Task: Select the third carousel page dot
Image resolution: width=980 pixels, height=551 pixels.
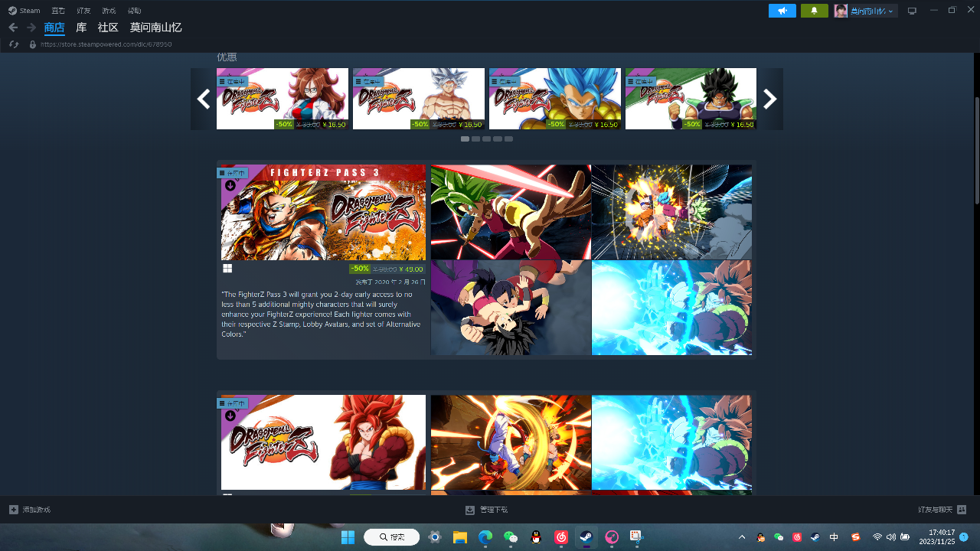Action: [x=486, y=139]
